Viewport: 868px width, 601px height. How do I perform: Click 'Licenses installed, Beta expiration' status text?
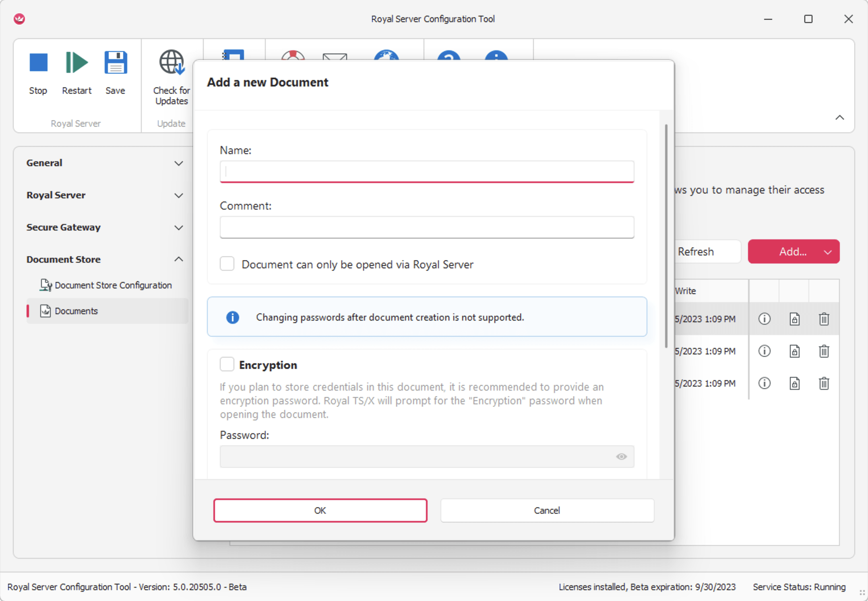[x=647, y=587]
